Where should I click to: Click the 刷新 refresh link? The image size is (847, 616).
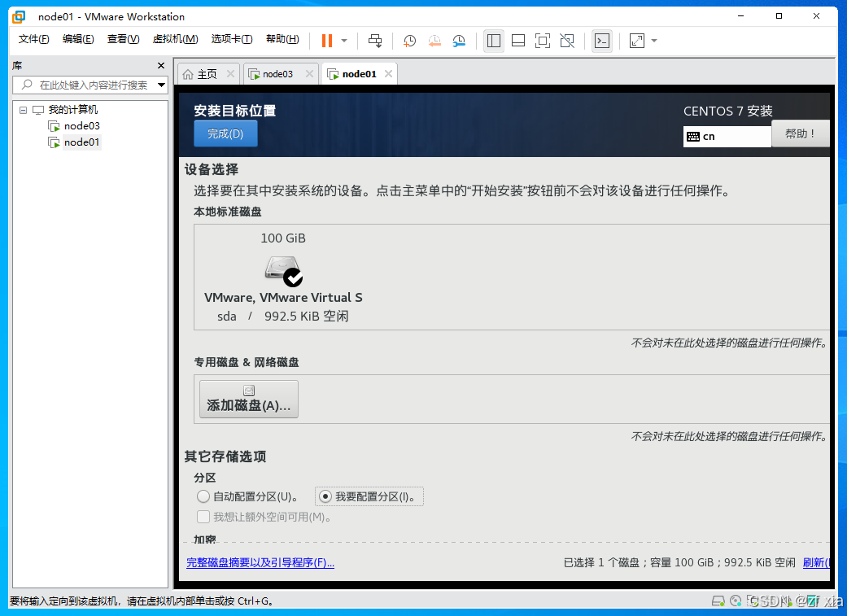[x=815, y=563]
